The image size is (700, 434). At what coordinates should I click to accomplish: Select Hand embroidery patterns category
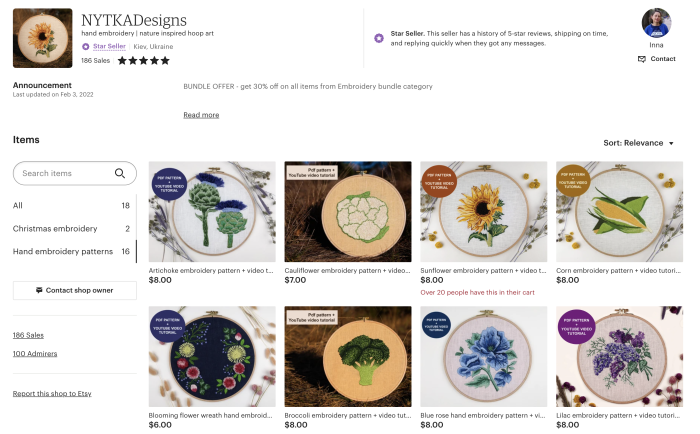(63, 251)
